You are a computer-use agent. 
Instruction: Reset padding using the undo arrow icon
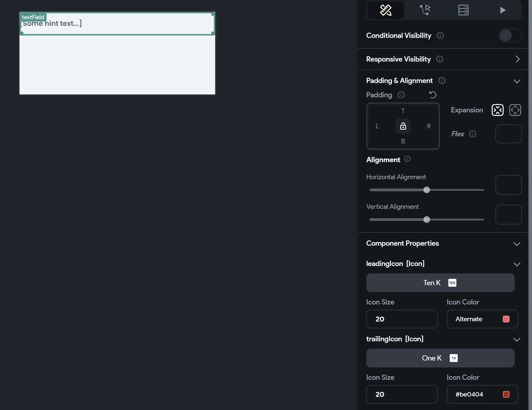pos(433,95)
